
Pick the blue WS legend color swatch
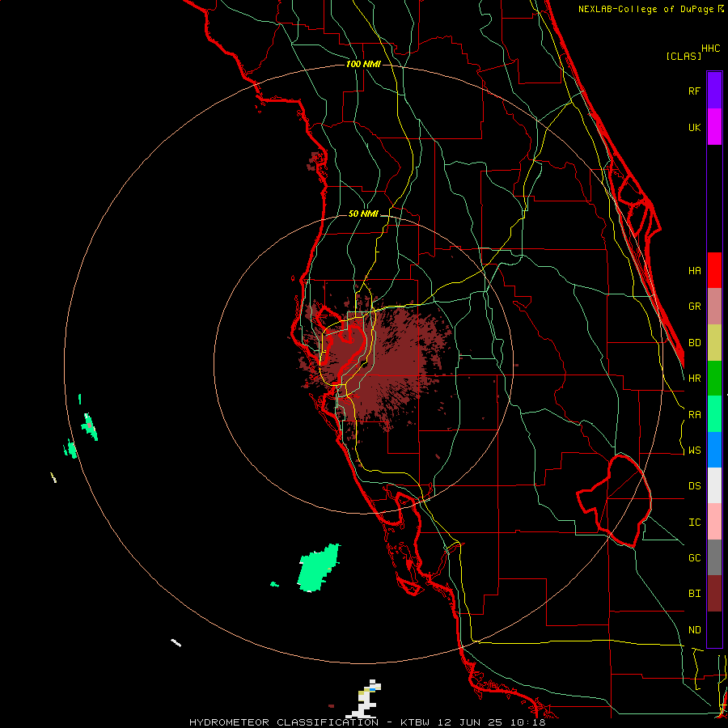(x=714, y=450)
